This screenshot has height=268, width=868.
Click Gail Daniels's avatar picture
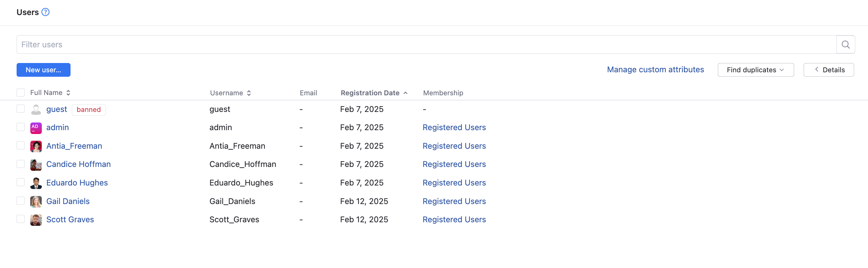pyautogui.click(x=36, y=201)
